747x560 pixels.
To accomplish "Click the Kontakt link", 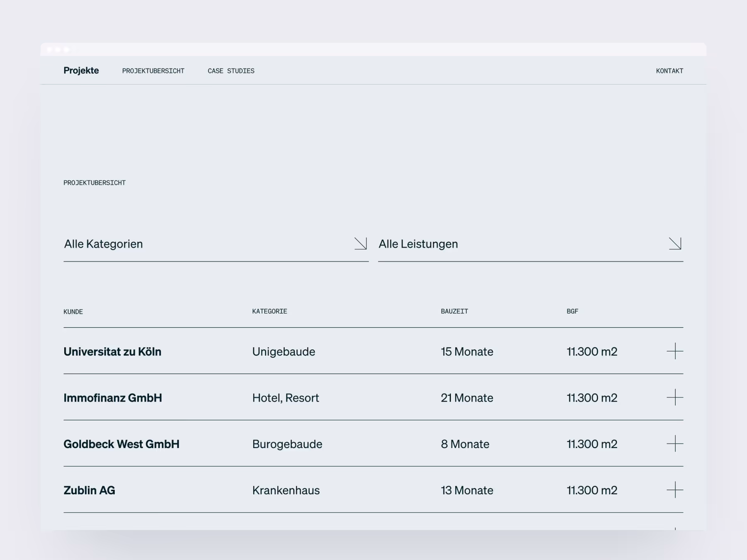I will click(x=669, y=71).
